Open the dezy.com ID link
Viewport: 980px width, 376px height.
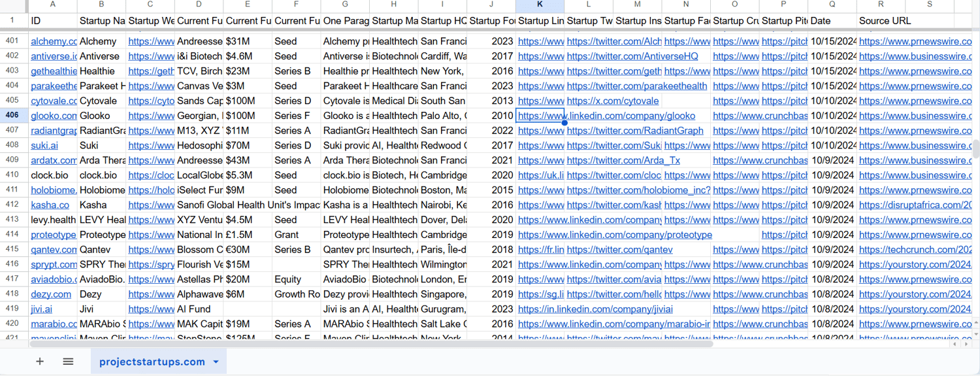51,294
